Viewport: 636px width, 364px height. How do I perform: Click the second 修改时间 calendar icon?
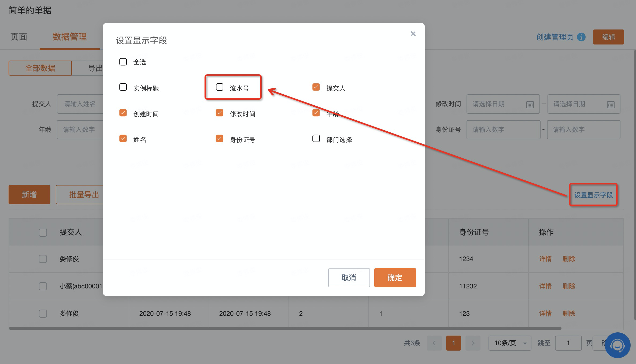[x=611, y=104]
